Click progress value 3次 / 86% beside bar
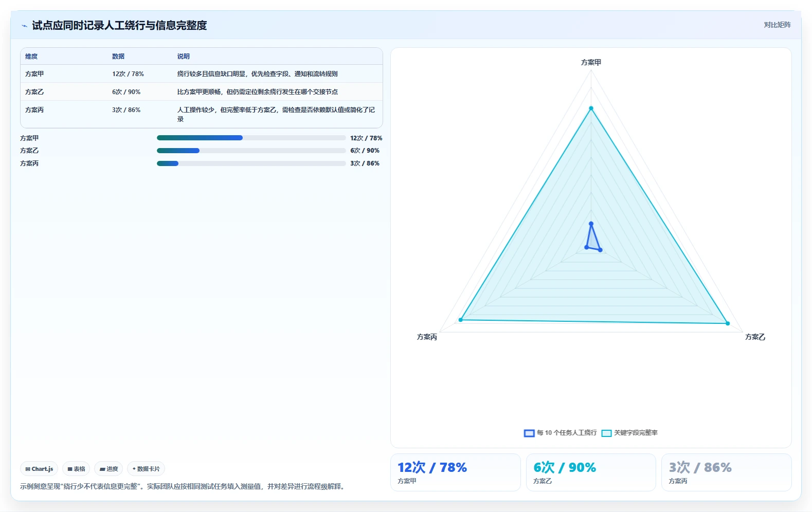 pyautogui.click(x=365, y=163)
